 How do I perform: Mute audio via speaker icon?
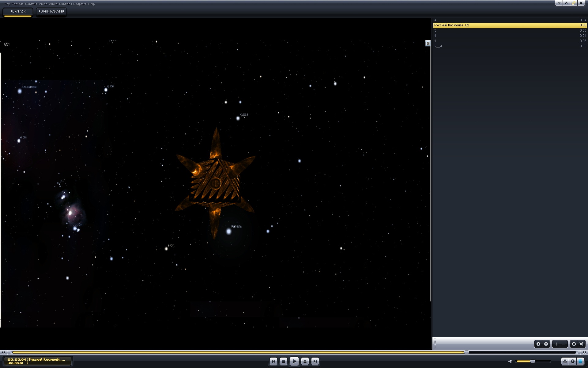[510, 361]
